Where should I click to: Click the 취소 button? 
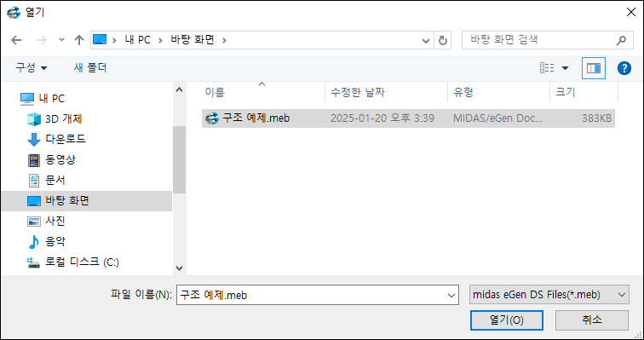point(591,320)
